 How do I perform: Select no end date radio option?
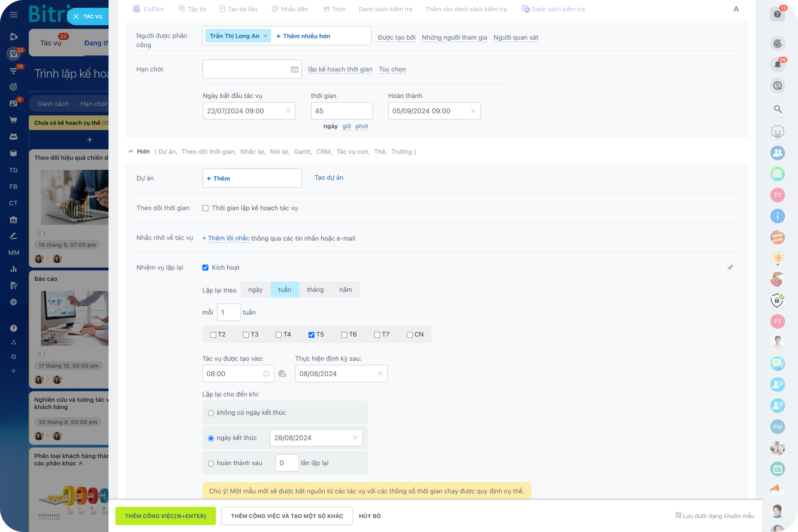(x=211, y=413)
